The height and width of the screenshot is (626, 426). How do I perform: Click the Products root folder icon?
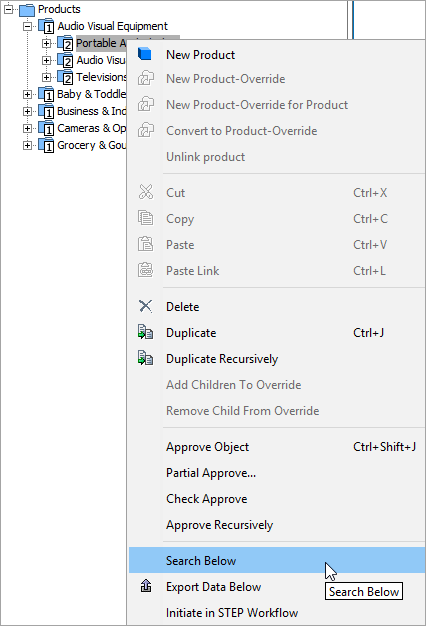[x=27, y=9]
